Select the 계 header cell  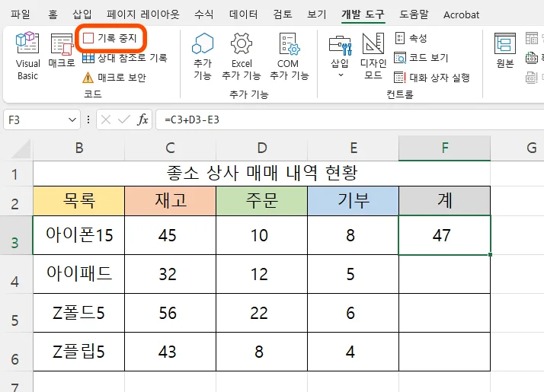[x=444, y=201]
